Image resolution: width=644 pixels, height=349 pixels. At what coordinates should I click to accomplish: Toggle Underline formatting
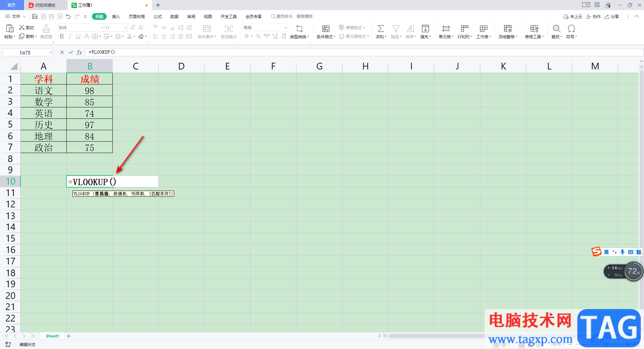coord(78,36)
